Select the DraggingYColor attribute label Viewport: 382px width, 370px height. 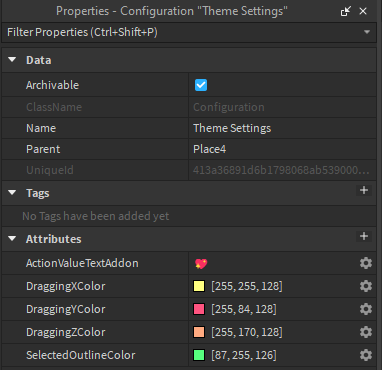(x=66, y=309)
